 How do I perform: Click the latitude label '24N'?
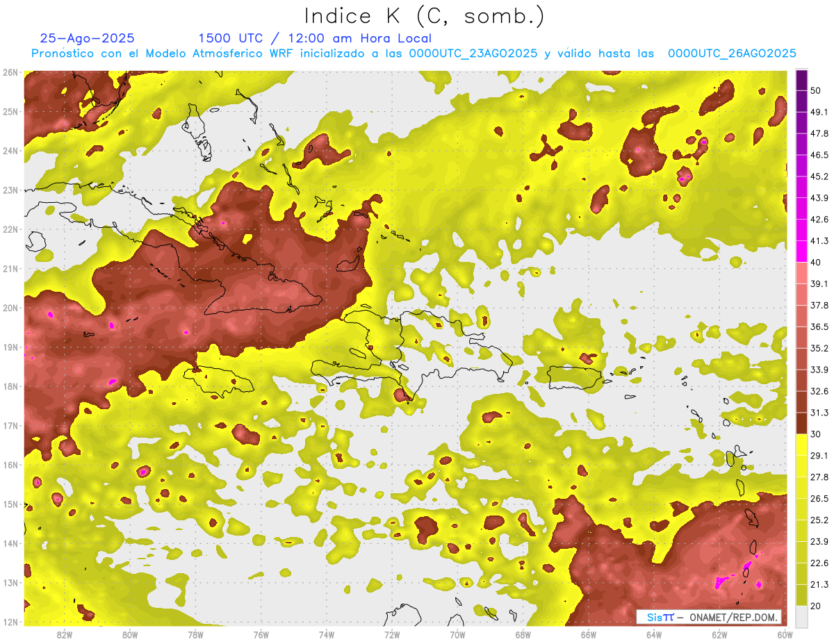pyautogui.click(x=10, y=151)
